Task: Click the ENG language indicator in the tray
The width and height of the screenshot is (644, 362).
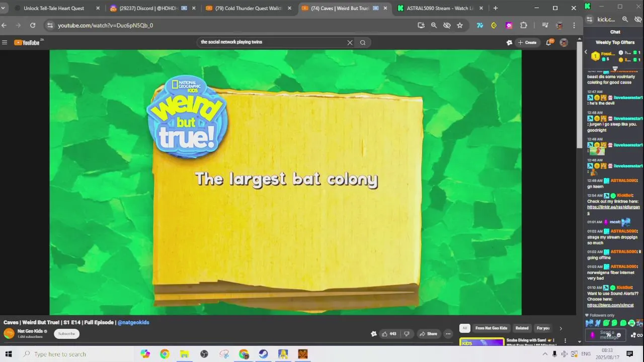Action: click(x=586, y=354)
